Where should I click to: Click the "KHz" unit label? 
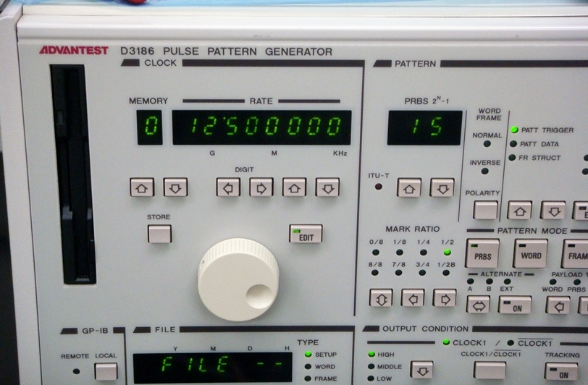[x=340, y=153]
